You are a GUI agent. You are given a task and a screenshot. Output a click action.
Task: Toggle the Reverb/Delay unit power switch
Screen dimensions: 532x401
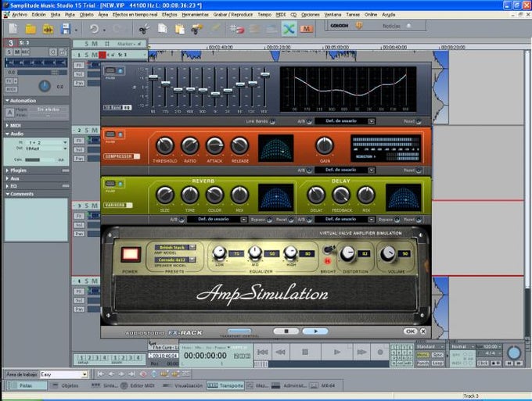pos(110,184)
